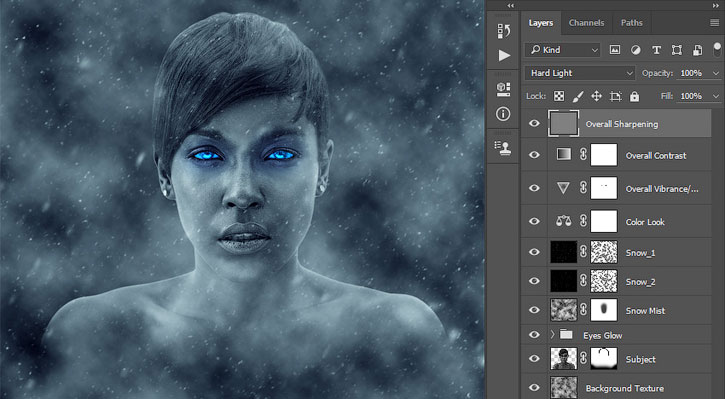Open the Opacity slider arrow

[716, 74]
